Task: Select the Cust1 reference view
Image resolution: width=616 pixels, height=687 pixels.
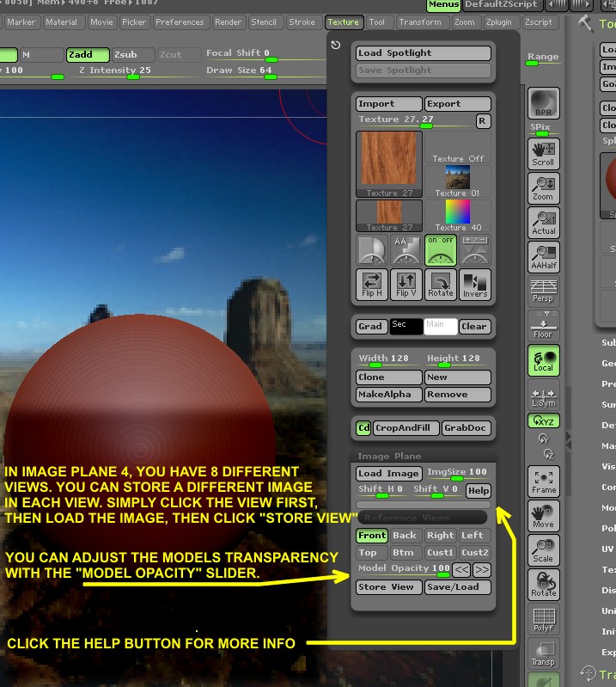Action: click(441, 553)
